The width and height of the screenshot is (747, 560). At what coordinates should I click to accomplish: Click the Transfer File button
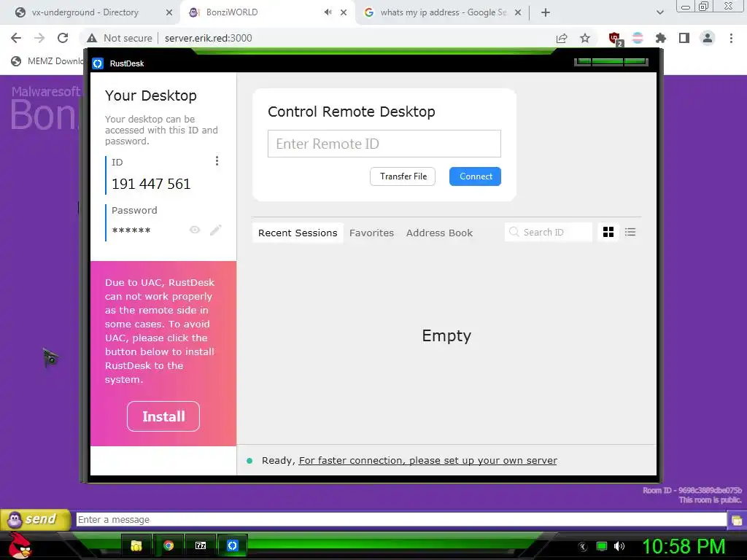point(403,176)
